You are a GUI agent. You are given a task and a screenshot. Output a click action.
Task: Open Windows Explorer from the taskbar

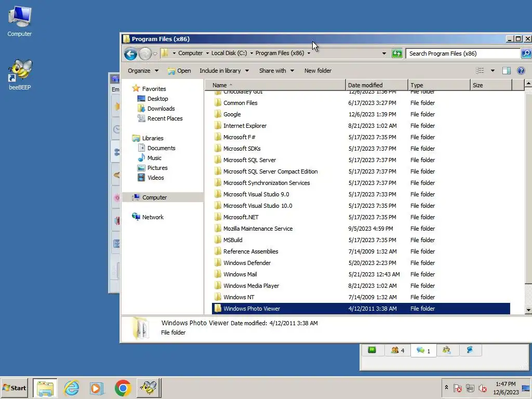pyautogui.click(x=45, y=388)
